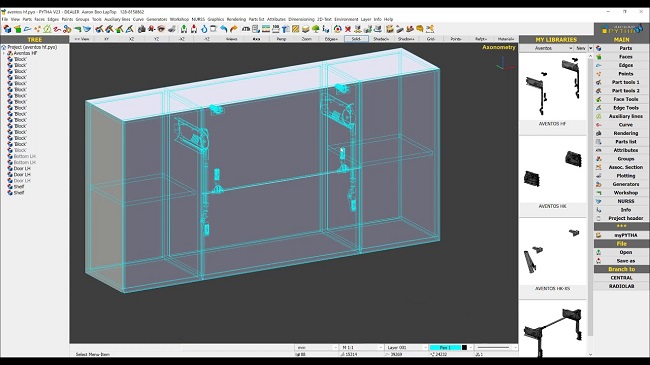Click the green tree environment toolbar icon
The height and width of the screenshot is (365, 650).
click(315, 29)
